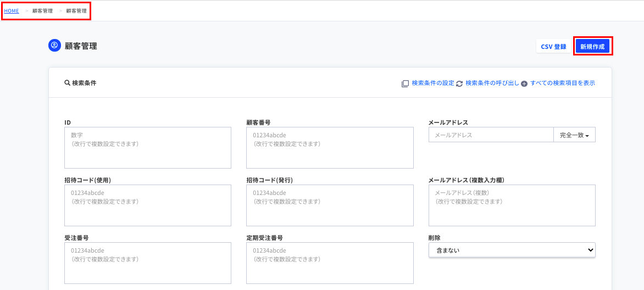This screenshot has height=290, width=644.
Task: Click the 招待コード(使用) text area
Action: pos(148,205)
